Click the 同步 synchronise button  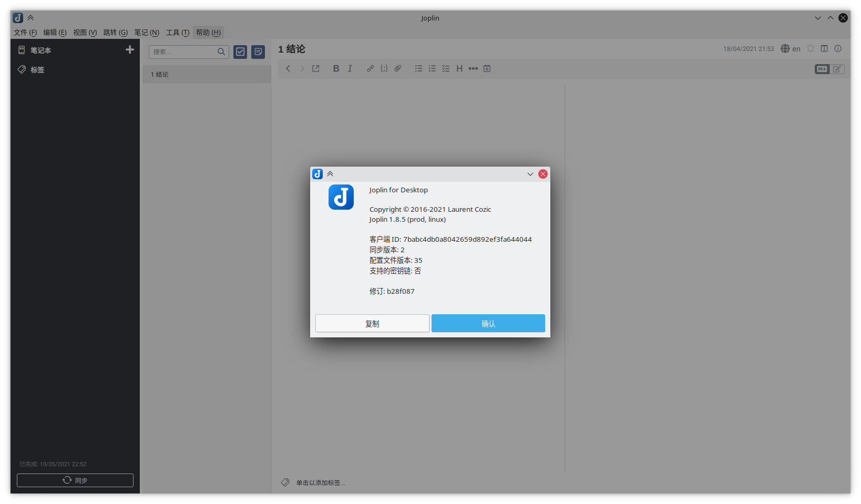coord(75,480)
